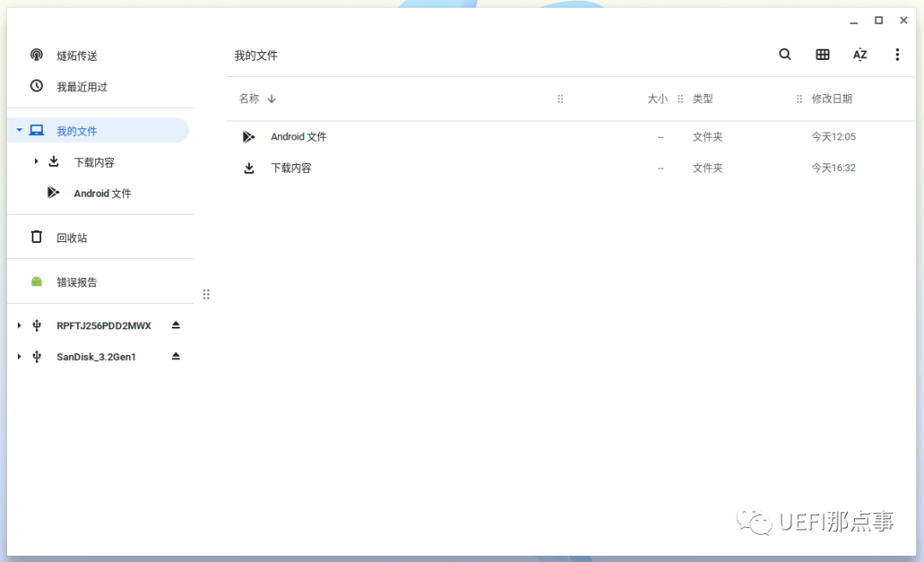Open the three-dot more options menu

point(897,55)
